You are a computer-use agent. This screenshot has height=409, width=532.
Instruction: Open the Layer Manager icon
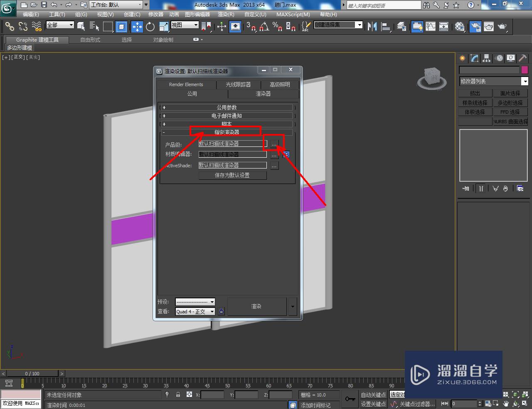(401, 27)
